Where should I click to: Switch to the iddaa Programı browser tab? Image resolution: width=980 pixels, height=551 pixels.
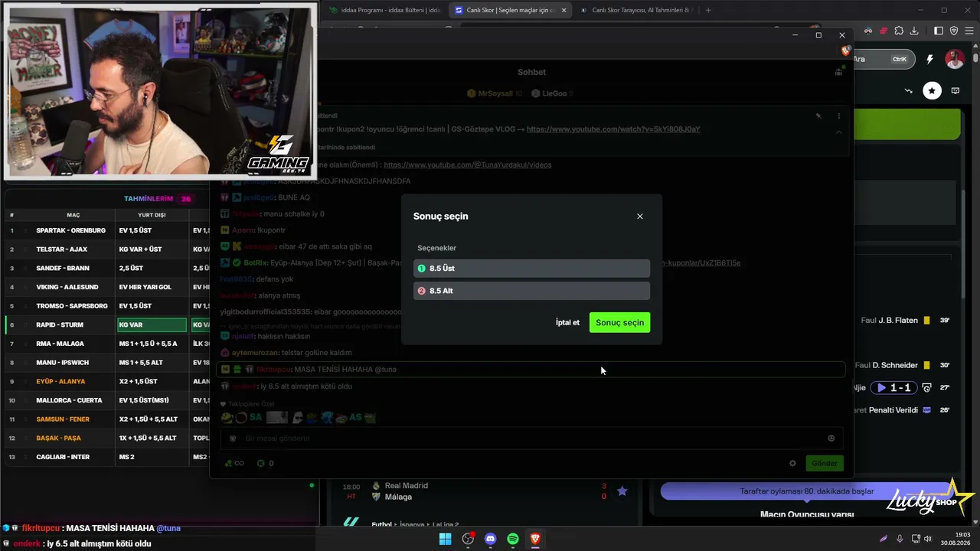tap(384, 10)
